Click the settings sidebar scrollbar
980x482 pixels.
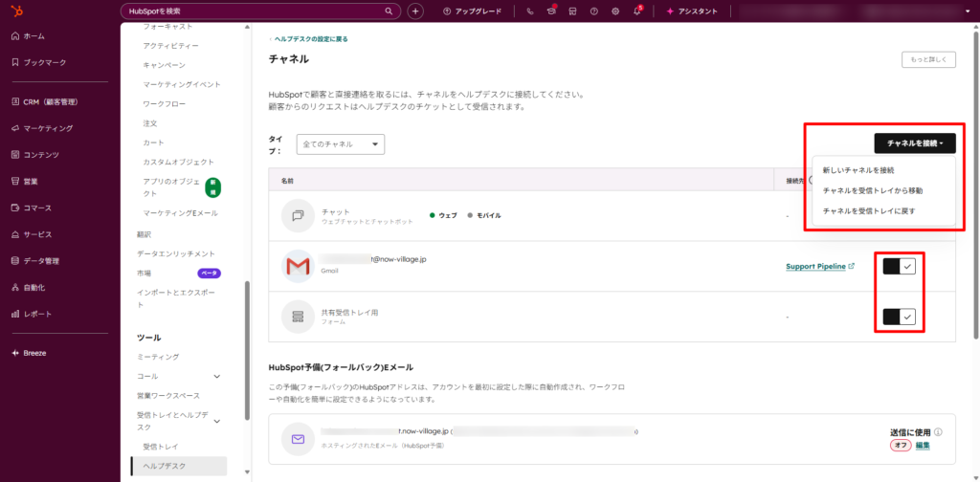[x=247, y=352]
